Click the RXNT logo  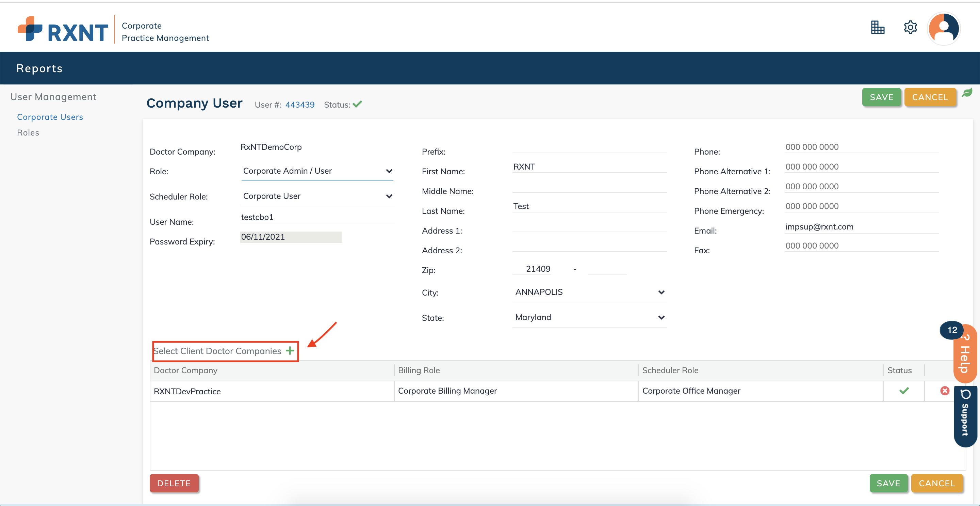coord(63,30)
